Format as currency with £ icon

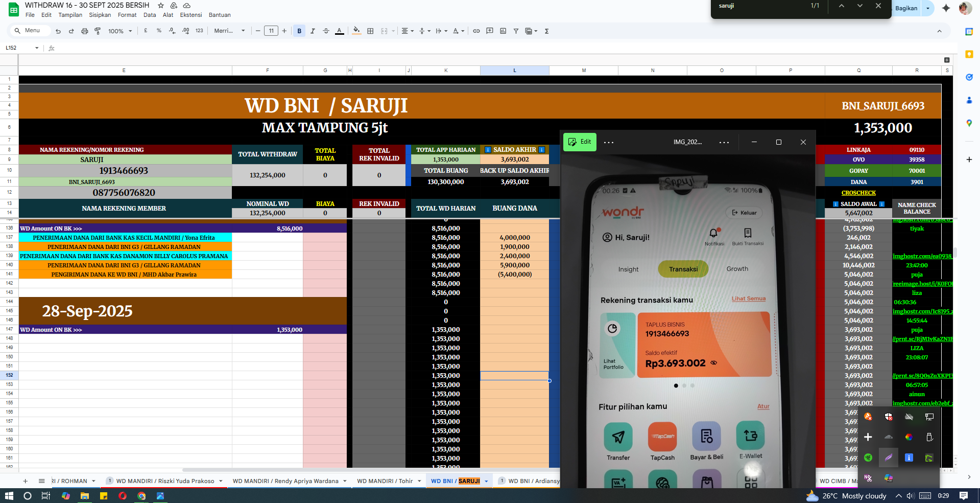tap(146, 31)
